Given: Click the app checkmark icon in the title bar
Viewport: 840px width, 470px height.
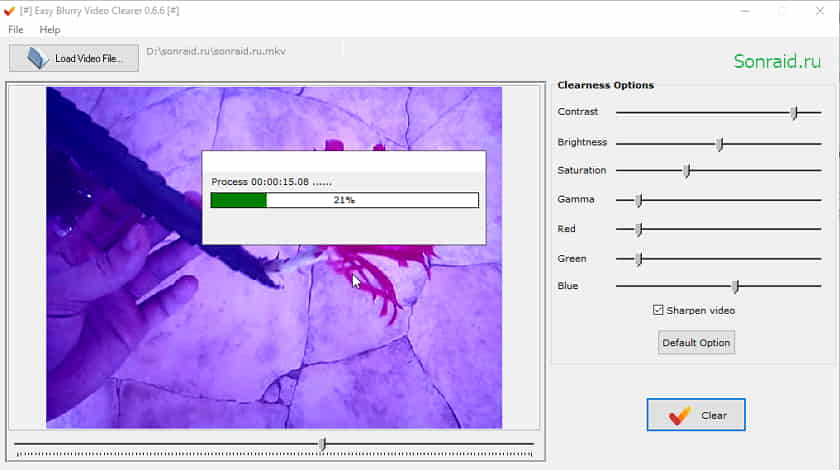Looking at the screenshot, I should coord(9,11).
